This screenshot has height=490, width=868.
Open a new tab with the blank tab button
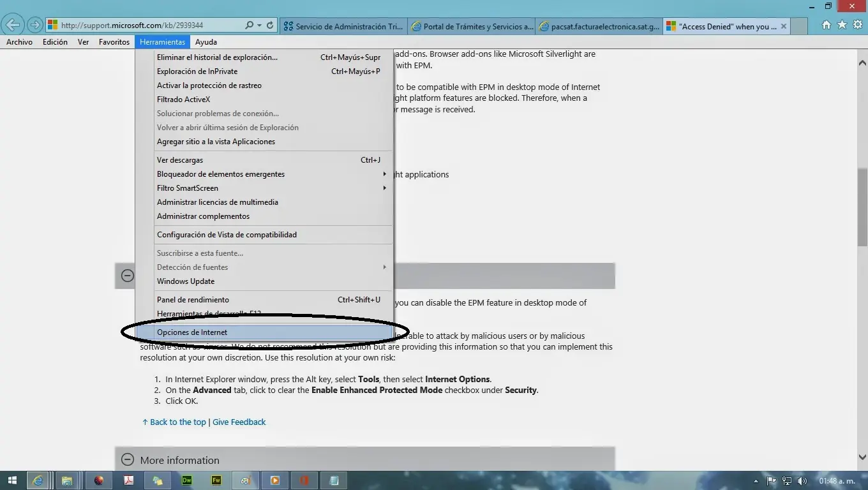[x=799, y=26]
